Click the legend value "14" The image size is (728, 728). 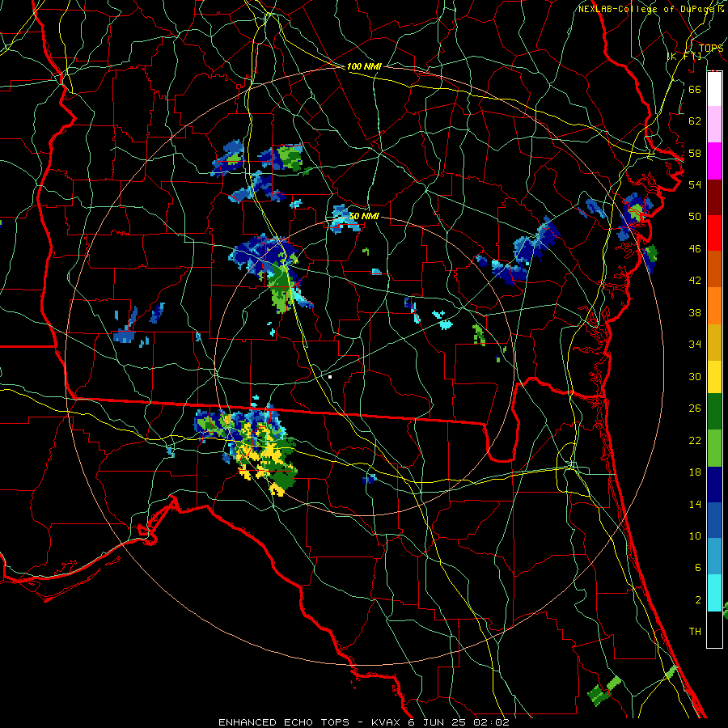pyautogui.click(x=695, y=504)
